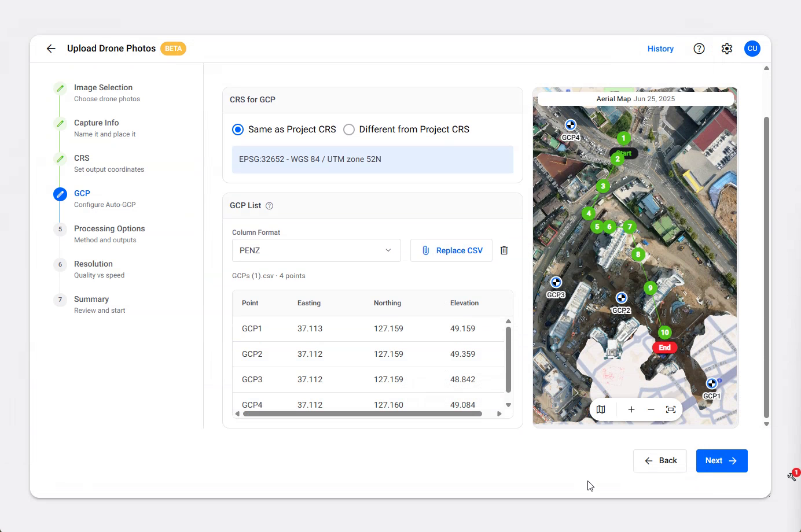This screenshot has height=532, width=801.
Task: Click elevation value 48.842
Action: point(462,379)
